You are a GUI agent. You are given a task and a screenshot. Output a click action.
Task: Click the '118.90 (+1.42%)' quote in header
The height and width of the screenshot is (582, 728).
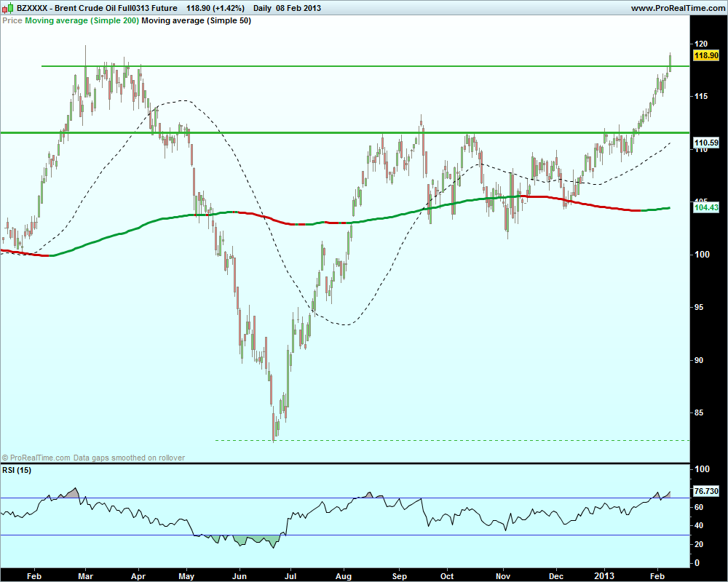pos(215,8)
